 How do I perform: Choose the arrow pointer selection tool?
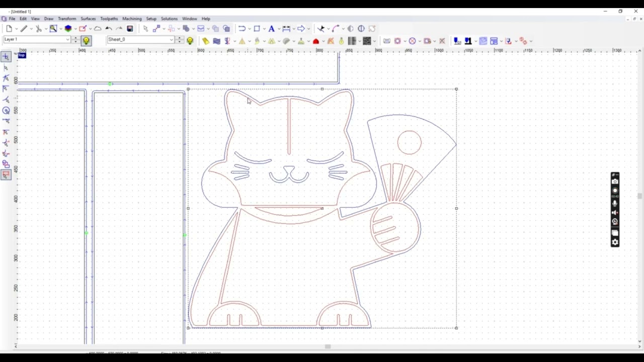point(146,29)
